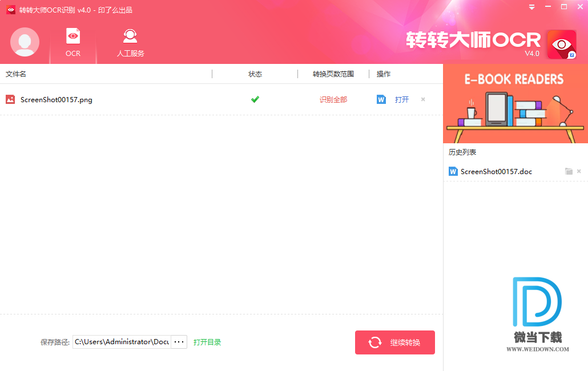Select the OCR tab icon
Screen dimensions: 588x371
[73, 42]
